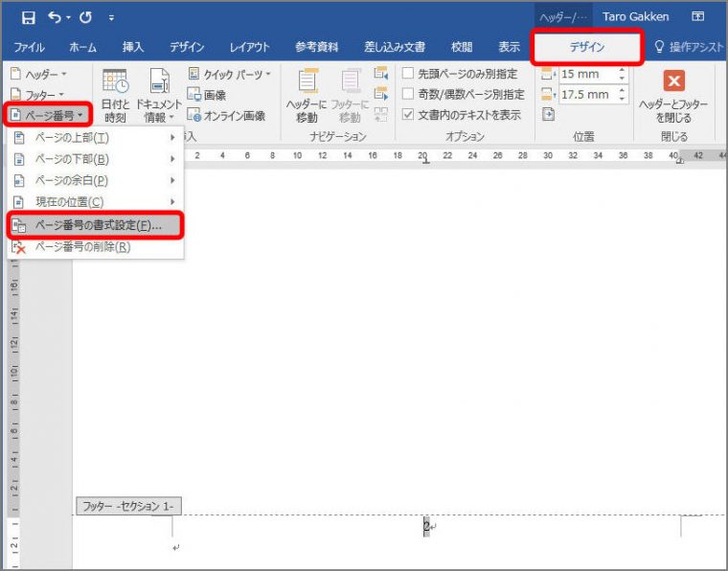Click the link to previous header icon
728x571 pixels.
380,114
